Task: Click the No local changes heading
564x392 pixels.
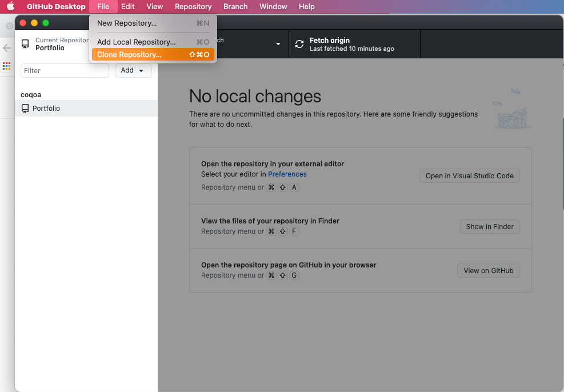Action: click(x=255, y=97)
